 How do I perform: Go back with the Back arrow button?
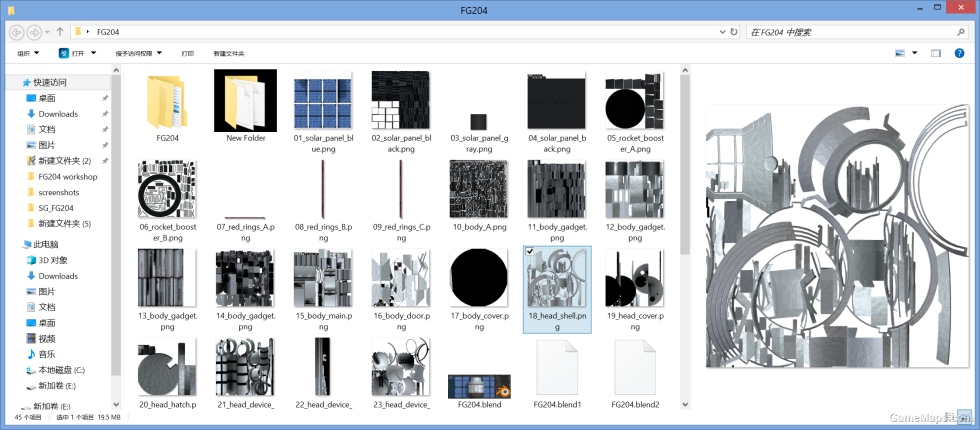(17, 31)
